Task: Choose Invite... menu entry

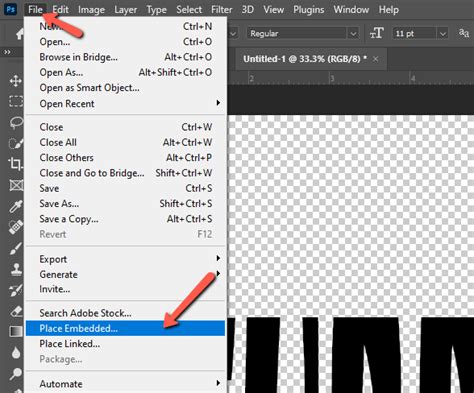Action: pyautogui.click(x=126, y=289)
